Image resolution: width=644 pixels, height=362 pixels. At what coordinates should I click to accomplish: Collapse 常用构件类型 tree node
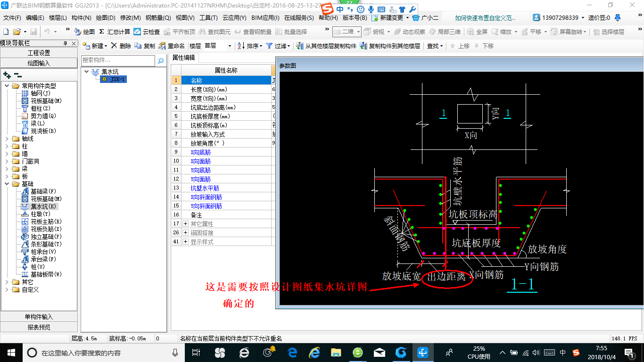(7, 86)
